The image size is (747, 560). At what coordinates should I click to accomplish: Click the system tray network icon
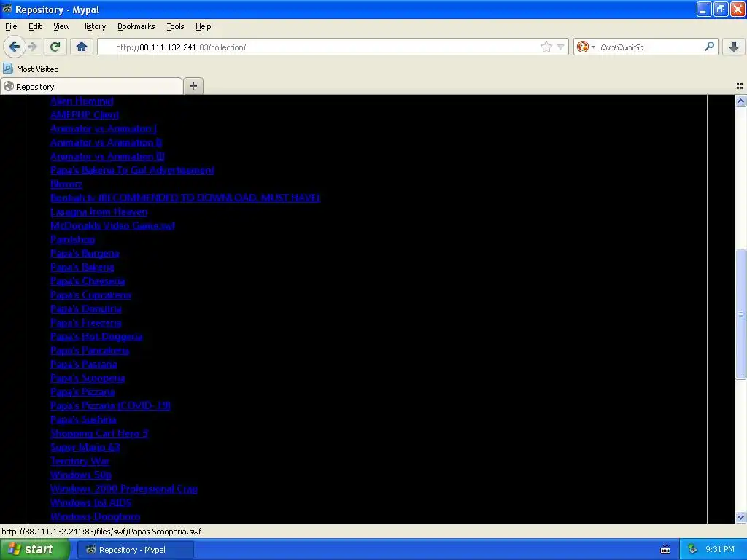click(692, 549)
